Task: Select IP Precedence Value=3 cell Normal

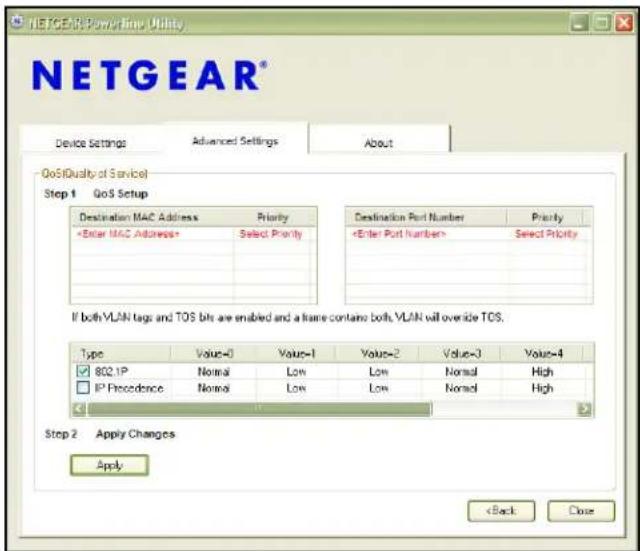Action: 461,388
